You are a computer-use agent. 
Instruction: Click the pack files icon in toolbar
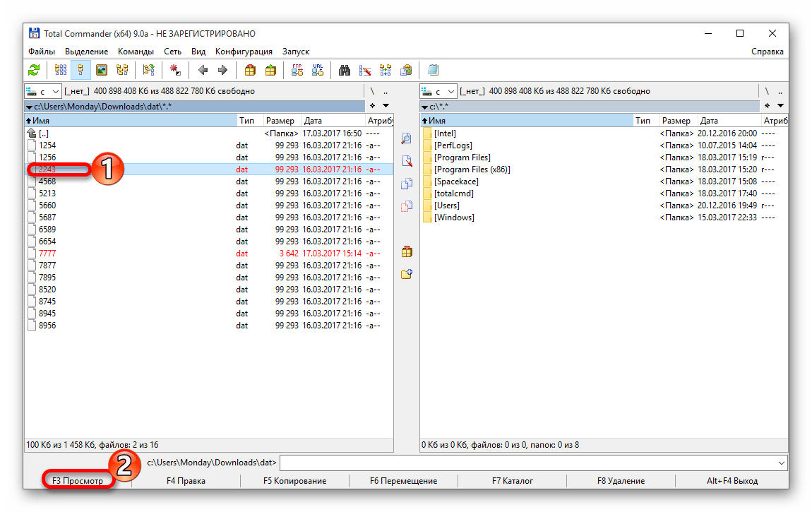249,70
